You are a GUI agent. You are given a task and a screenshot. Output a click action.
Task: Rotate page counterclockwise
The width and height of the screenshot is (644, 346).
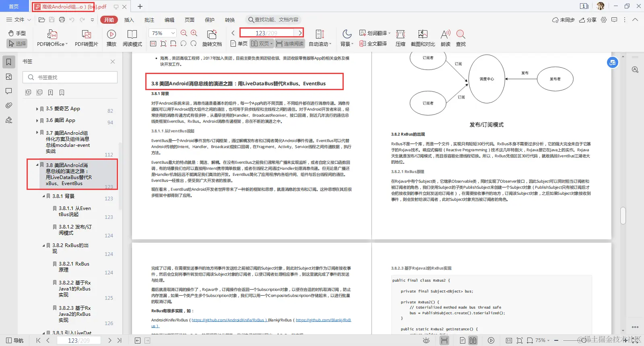(x=184, y=43)
